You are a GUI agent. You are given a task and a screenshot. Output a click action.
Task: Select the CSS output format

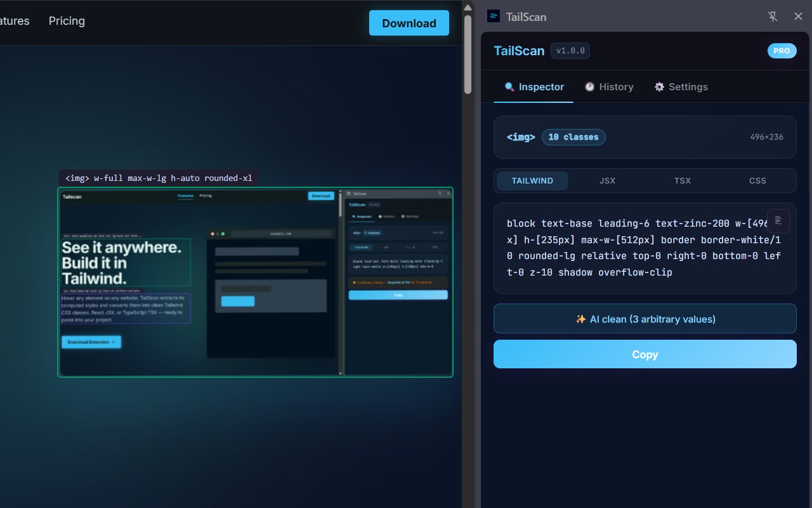pos(757,181)
